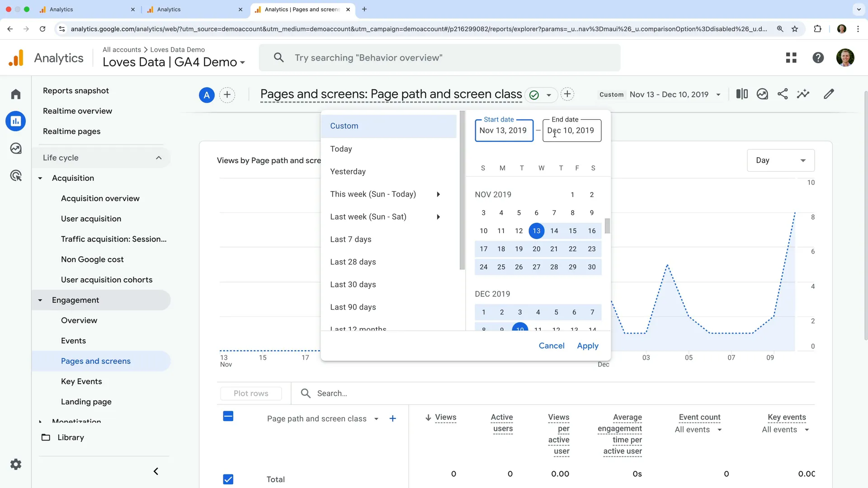The width and height of the screenshot is (868, 488).
Task: Open insights with the sparkle icon
Action: click(x=803, y=94)
